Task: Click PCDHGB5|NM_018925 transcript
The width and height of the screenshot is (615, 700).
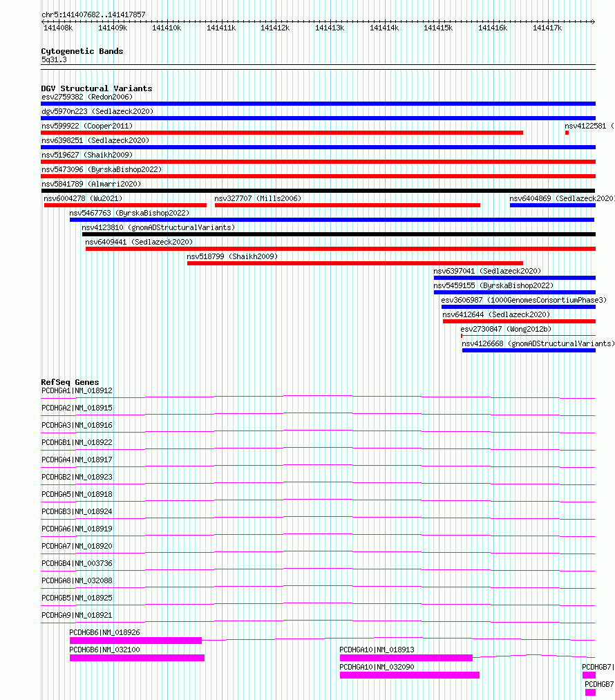Action: tap(77, 598)
